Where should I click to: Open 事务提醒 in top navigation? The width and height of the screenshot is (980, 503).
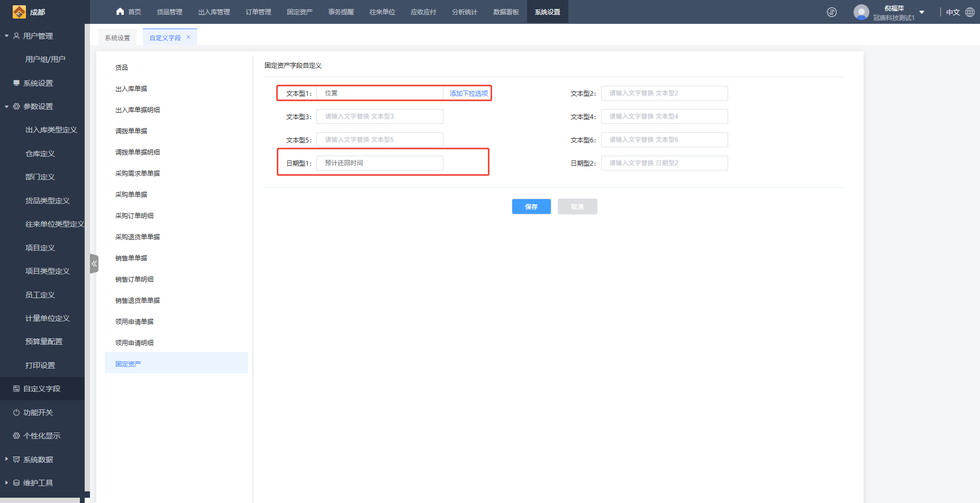coord(341,12)
